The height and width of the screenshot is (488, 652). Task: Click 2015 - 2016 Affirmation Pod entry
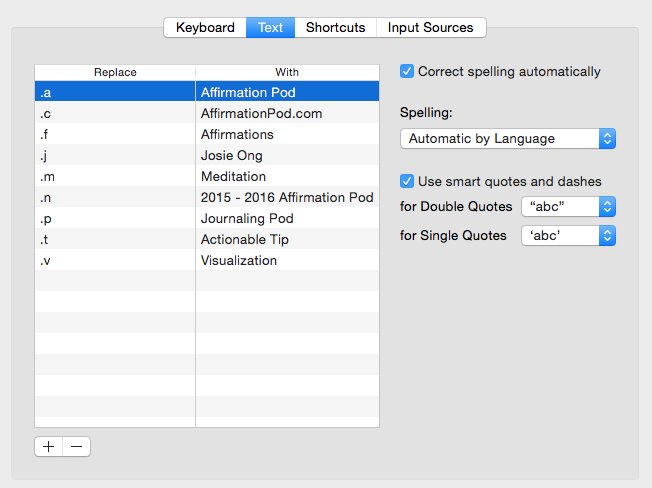(x=287, y=197)
